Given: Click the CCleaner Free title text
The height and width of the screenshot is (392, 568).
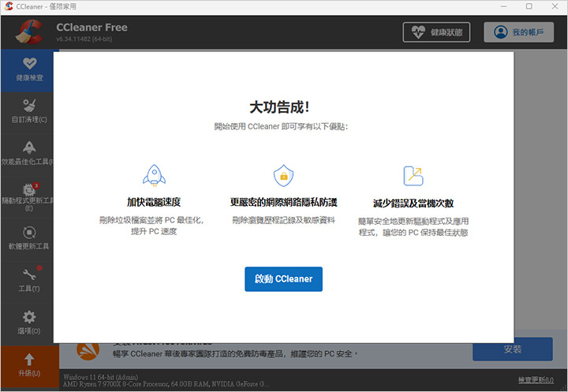Looking at the screenshot, I should pos(92,28).
